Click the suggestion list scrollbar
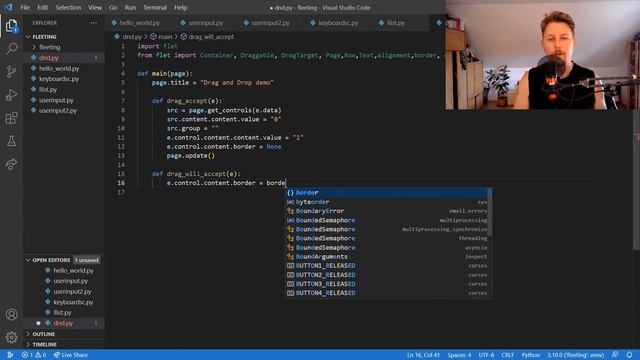The image size is (640, 360). pos(489,212)
